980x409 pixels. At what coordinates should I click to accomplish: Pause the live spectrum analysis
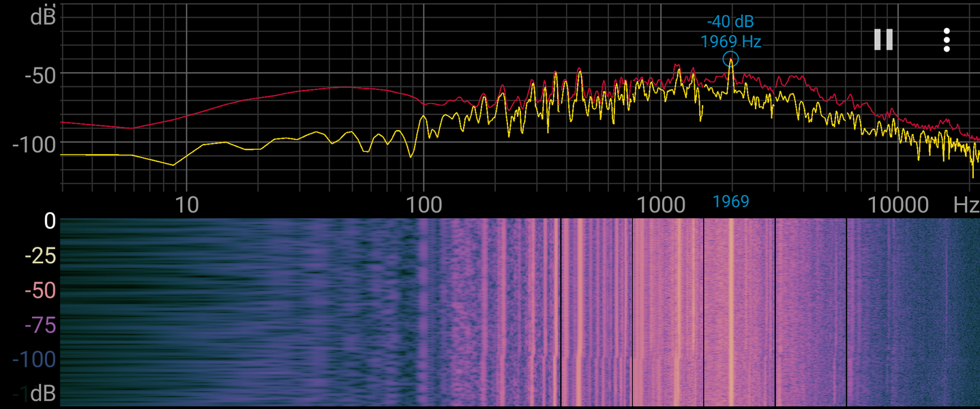point(883,40)
